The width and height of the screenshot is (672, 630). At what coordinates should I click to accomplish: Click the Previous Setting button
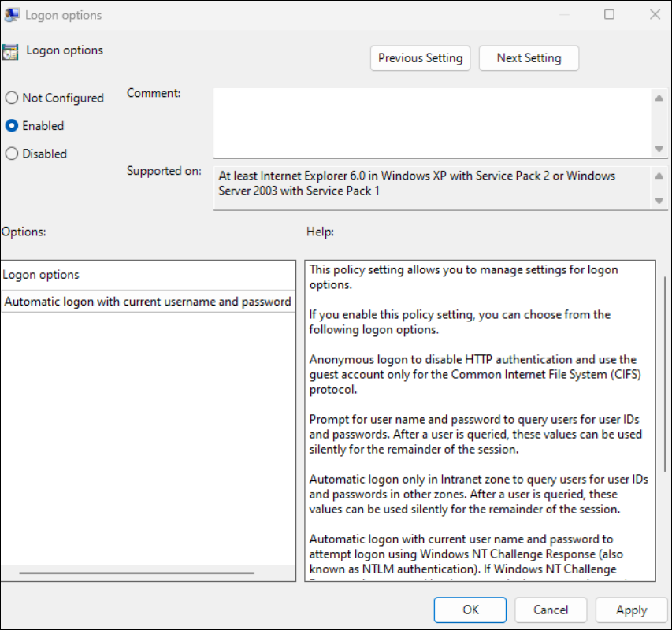point(420,57)
